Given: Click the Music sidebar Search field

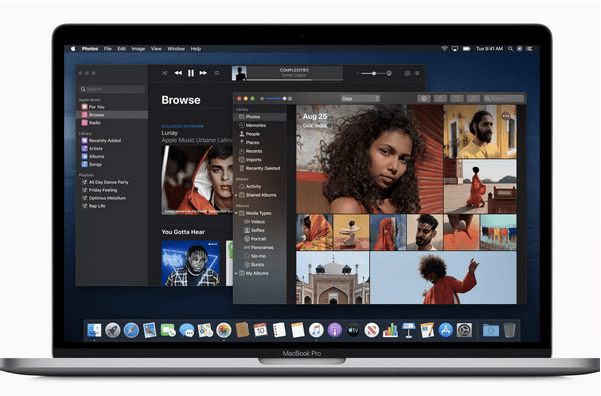Looking at the screenshot, I should [x=112, y=89].
